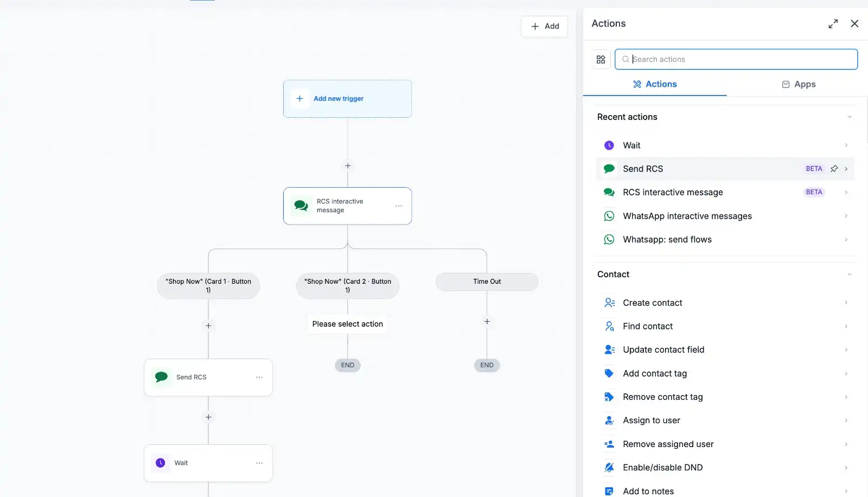The width and height of the screenshot is (868, 497).
Task: Add step between Send RCS and Wait nodes
Action: tap(208, 417)
